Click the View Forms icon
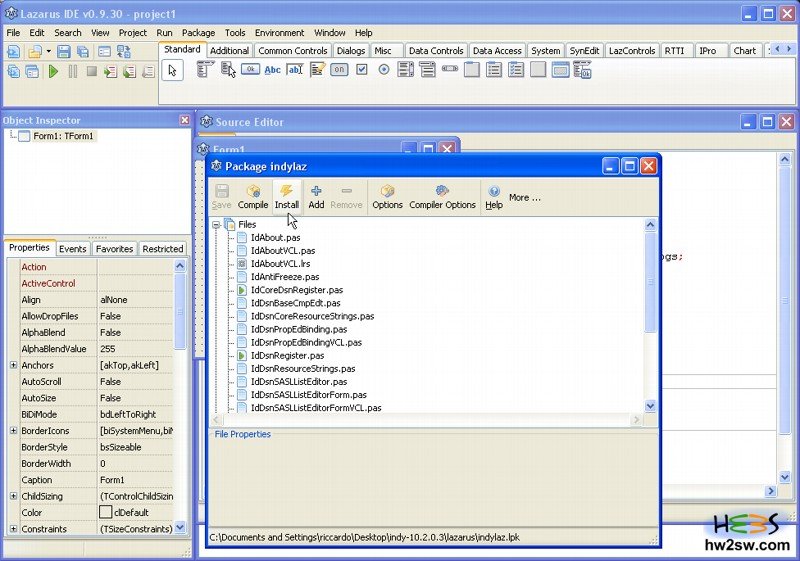800x561 pixels. (x=32, y=71)
